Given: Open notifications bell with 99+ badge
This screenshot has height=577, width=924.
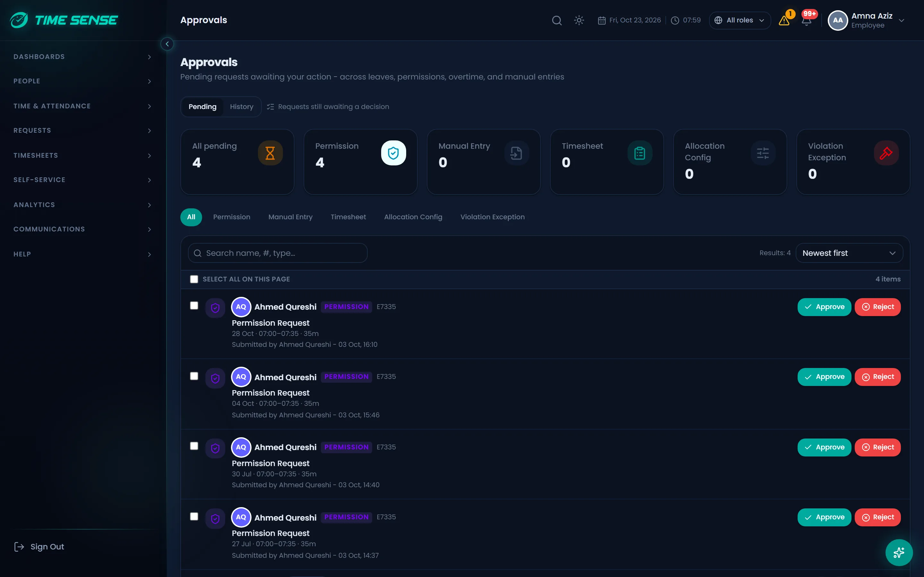Looking at the screenshot, I should pyautogui.click(x=806, y=20).
